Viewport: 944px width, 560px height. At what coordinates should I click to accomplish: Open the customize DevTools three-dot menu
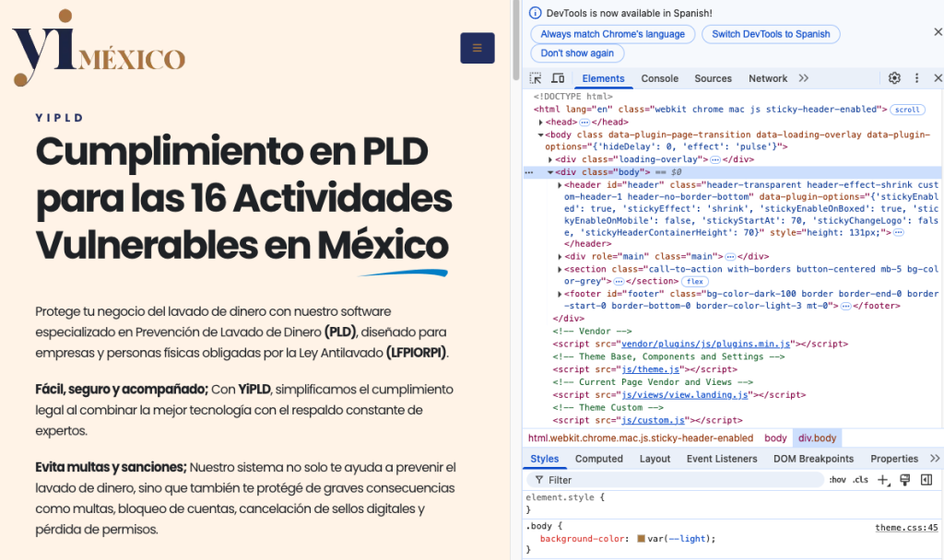tap(916, 78)
